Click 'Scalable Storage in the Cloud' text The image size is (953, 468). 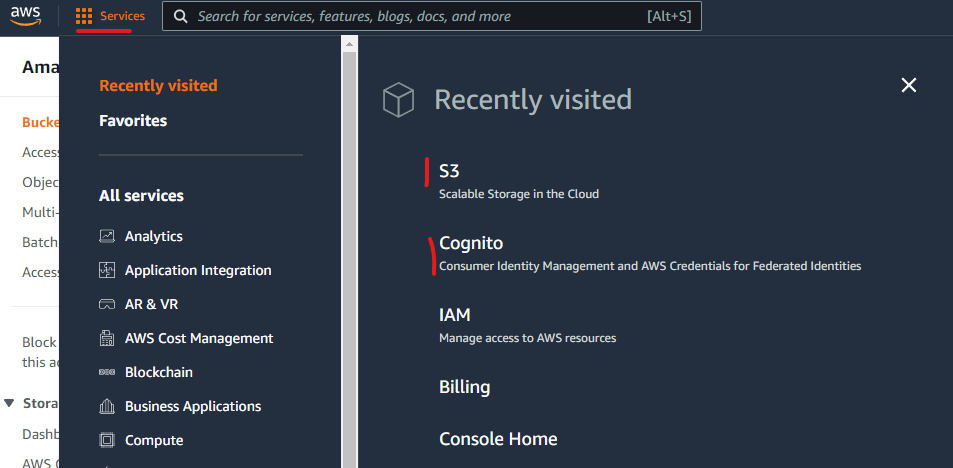519,194
